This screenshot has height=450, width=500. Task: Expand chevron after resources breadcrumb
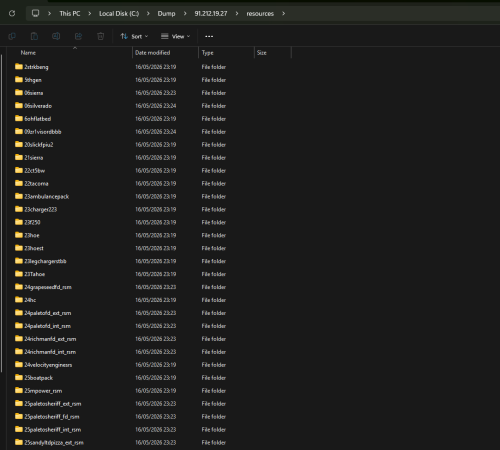[284, 14]
